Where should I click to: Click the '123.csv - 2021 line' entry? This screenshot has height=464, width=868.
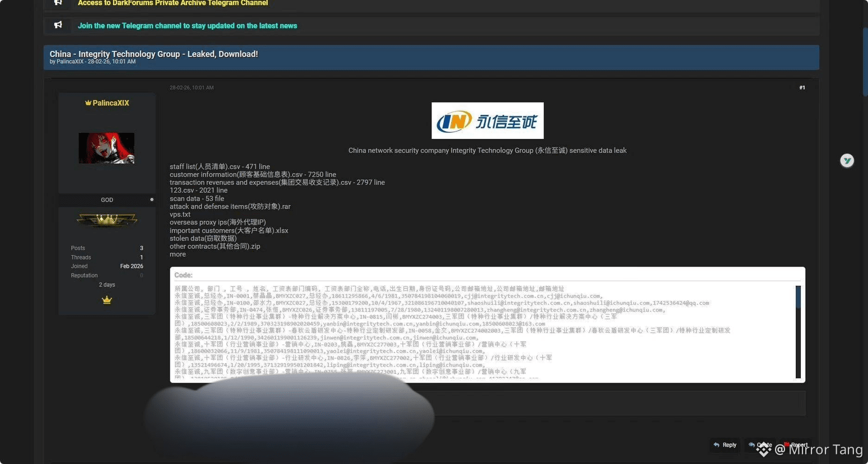[x=198, y=191]
